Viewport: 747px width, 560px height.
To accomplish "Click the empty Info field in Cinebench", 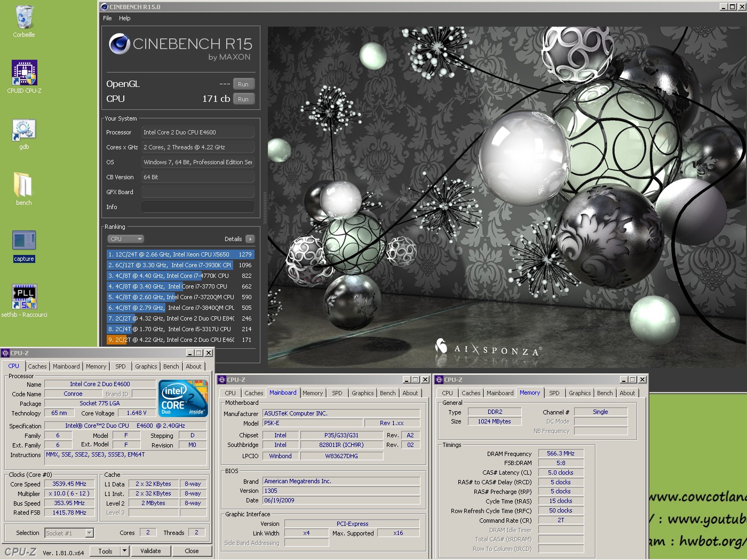I will click(198, 207).
